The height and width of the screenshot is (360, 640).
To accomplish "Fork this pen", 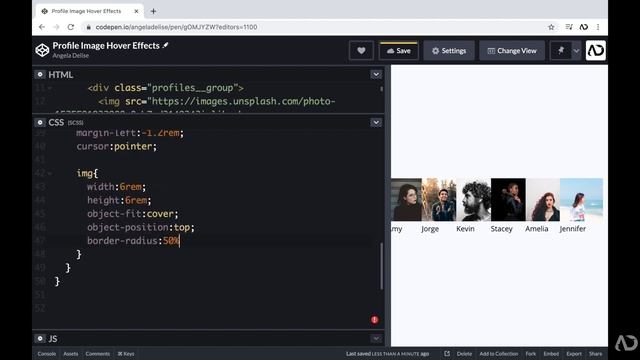I will tap(531, 353).
